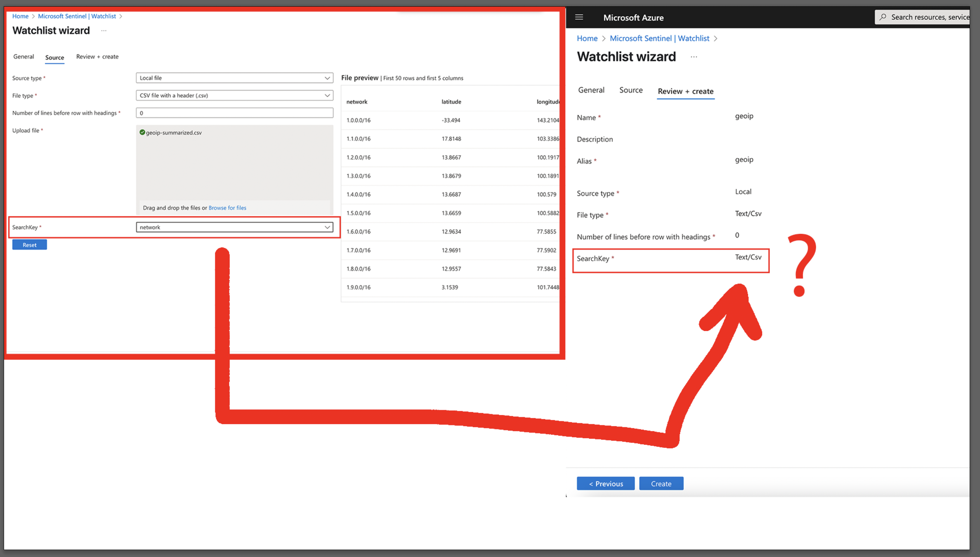Select the 1.6.0.0/16 cell
The image size is (980, 557).
(x=358, y=232)
